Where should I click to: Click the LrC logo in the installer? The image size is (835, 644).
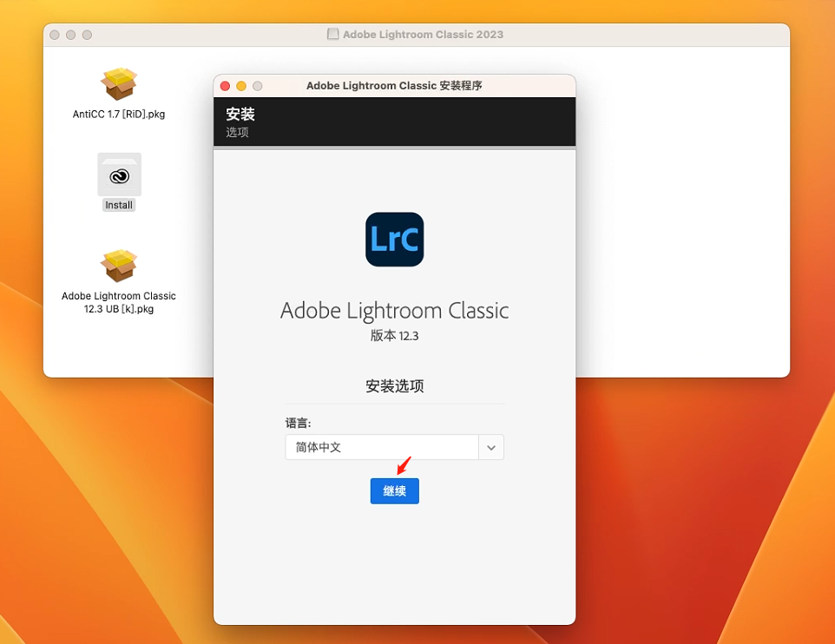coord(395,240)
